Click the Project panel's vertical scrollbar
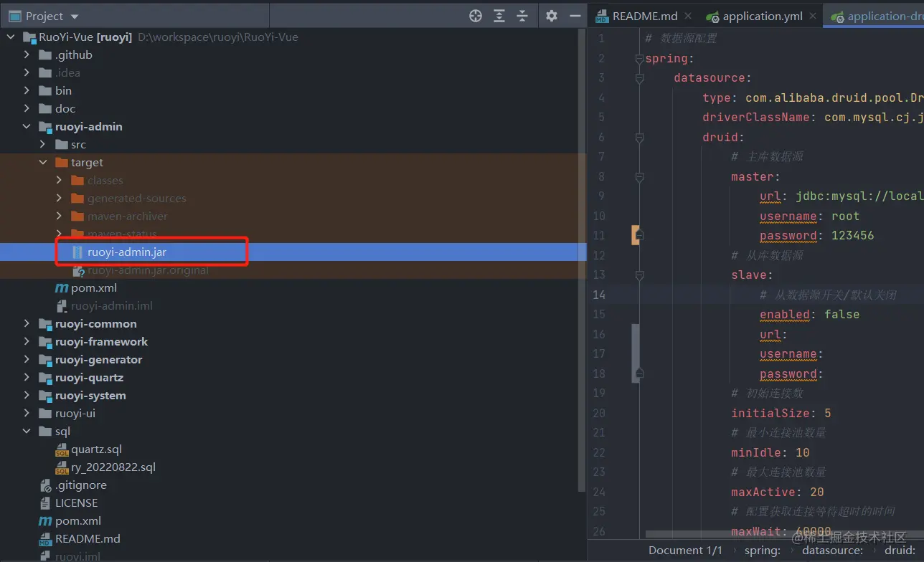This screenshot has width=924, height=562. (x=583, y=262)
